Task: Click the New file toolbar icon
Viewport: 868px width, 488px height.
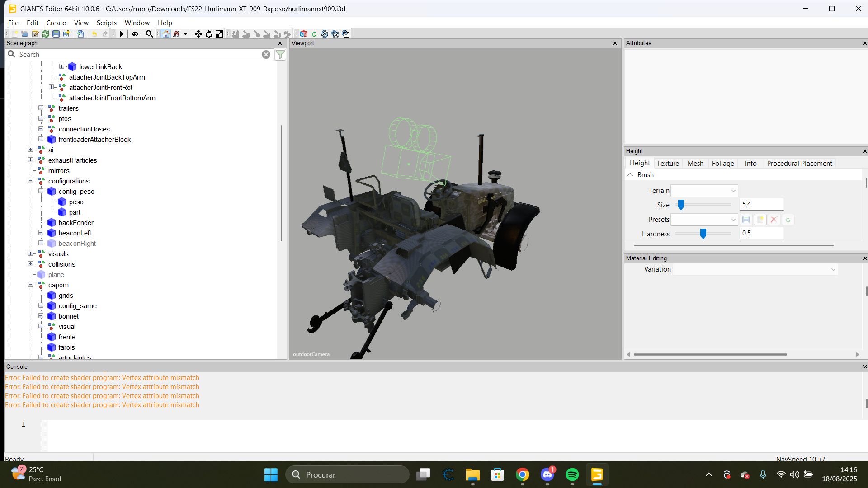Action: point(14,34)
